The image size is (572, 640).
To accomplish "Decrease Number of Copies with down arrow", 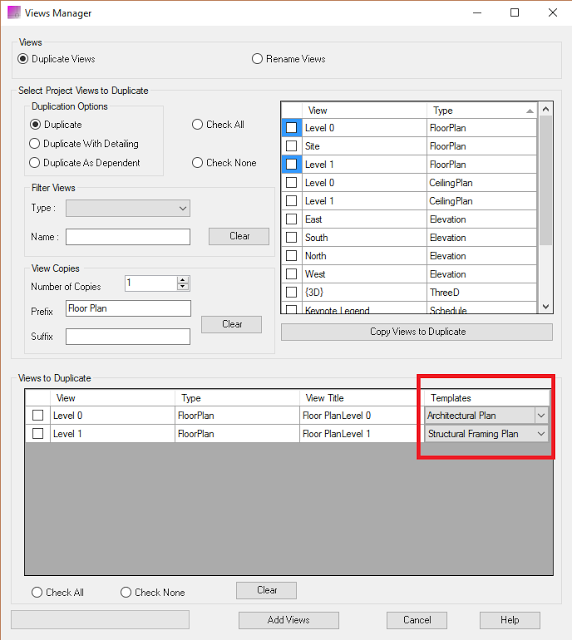I will pyautogui.click(x=183, y=287).
